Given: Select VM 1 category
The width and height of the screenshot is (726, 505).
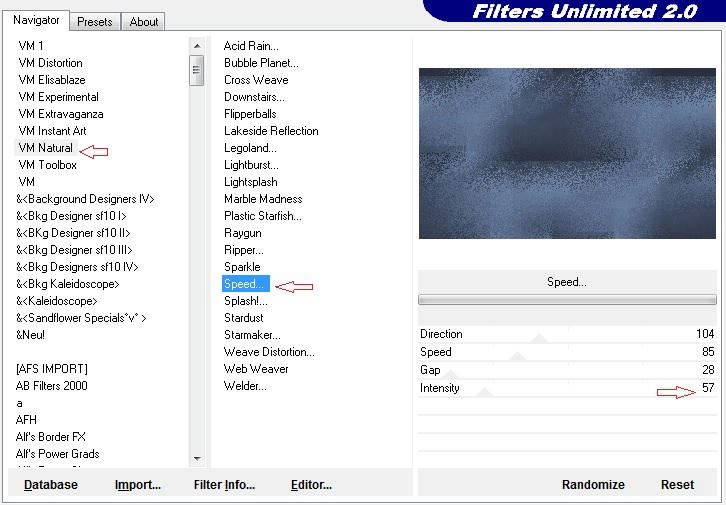Looking at the screenshot, I should coord(31,46).
